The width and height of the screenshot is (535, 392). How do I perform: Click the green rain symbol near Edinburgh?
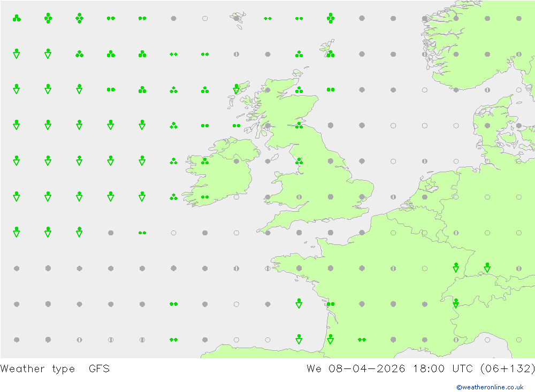pyautogui.click(x=299, y=126)
